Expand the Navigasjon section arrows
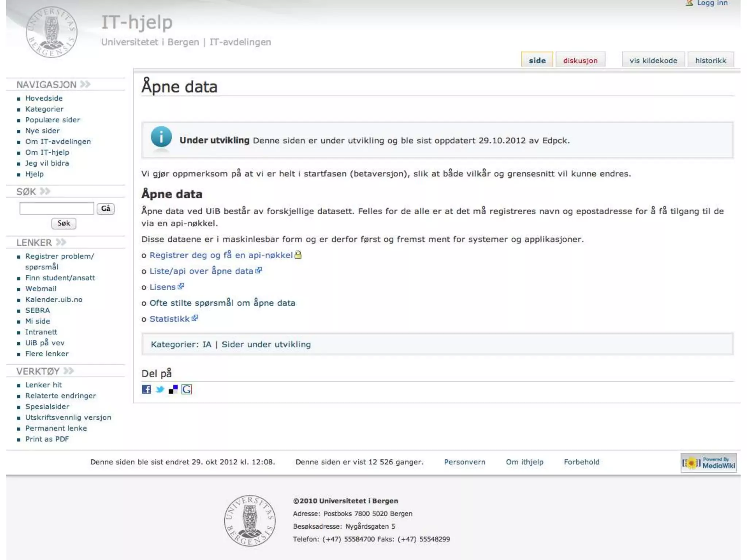Image resolution: width=747 pixels, height=560 pixels. click(x=85, y=84)
